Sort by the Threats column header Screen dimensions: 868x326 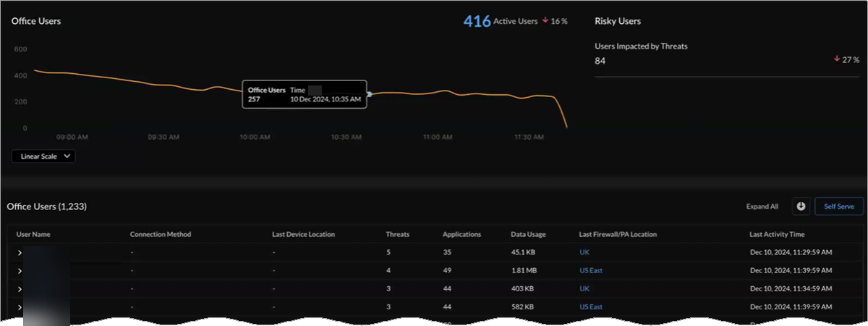[398, 234]
